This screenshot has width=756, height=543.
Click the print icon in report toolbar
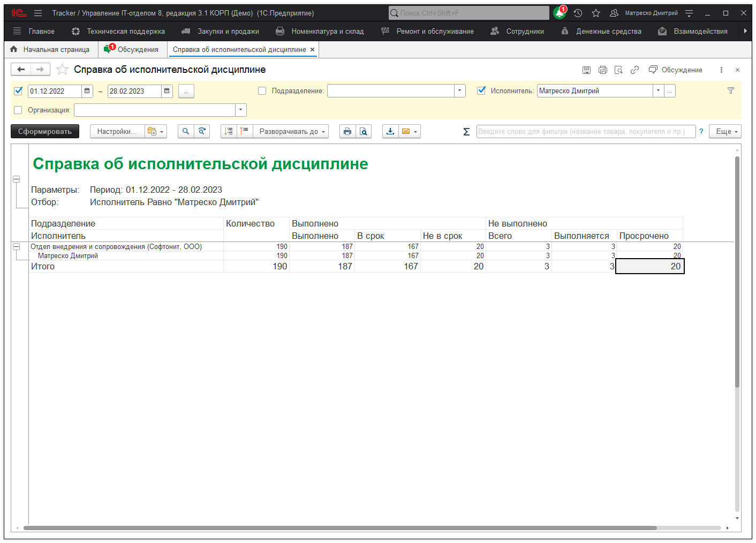tap(347, 131)
